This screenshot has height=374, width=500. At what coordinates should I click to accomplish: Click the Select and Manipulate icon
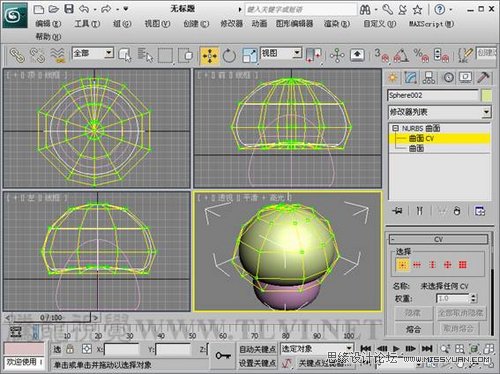[x=337, y=55]
